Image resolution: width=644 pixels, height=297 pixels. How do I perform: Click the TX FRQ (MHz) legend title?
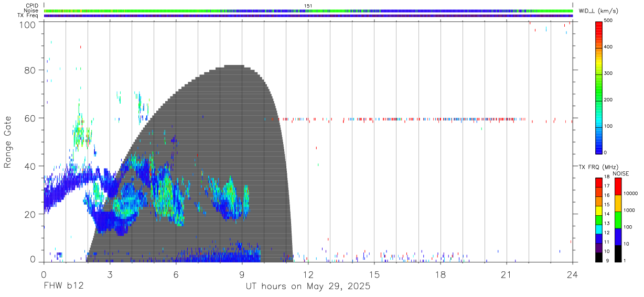pyautogui.click(x=598, y=167)
